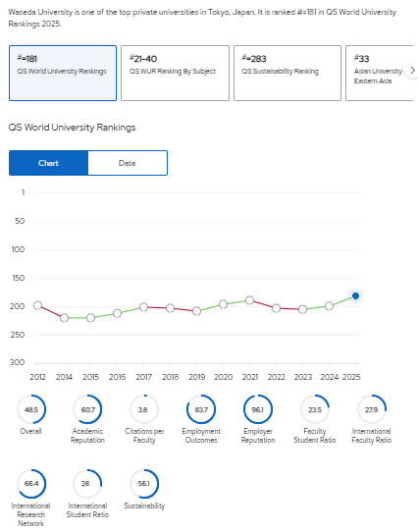
Task: Click the right chevron to show more rankings
Action: tap(412, 71)
